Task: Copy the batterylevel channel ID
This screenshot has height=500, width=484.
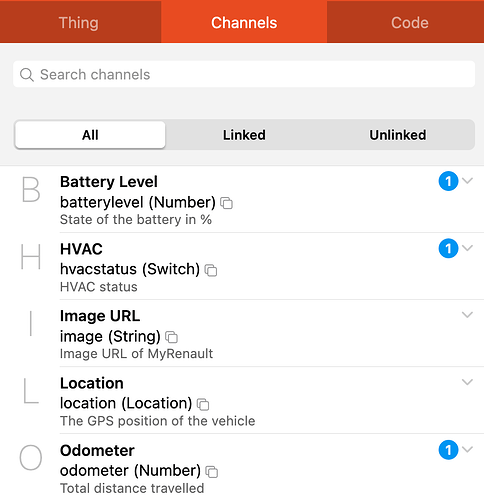Action: 227,203
